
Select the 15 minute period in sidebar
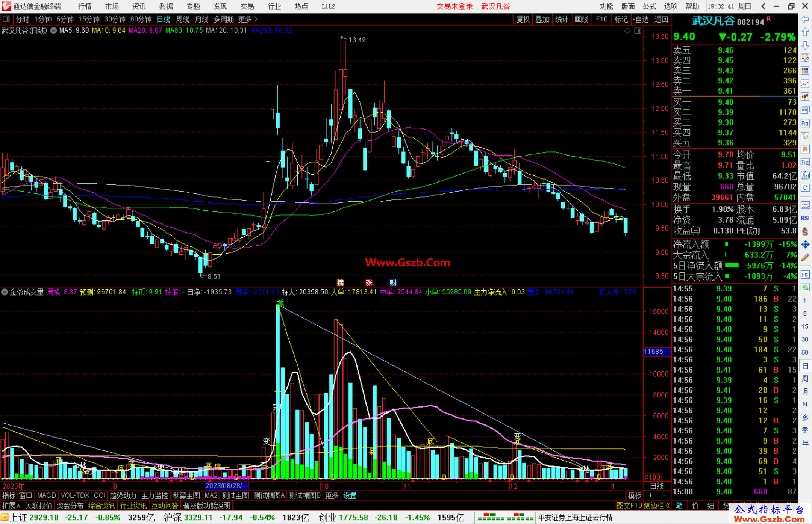pos(805,326)
